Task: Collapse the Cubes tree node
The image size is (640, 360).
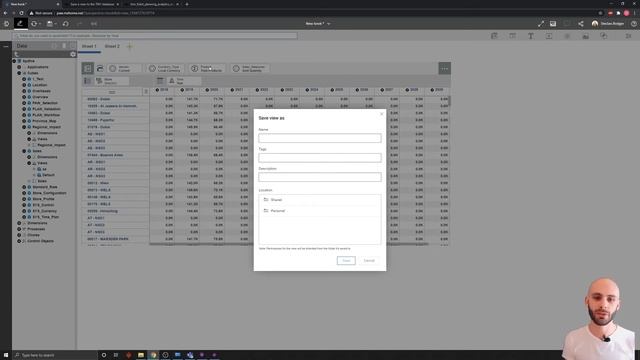Action: (x=19, y=73)
